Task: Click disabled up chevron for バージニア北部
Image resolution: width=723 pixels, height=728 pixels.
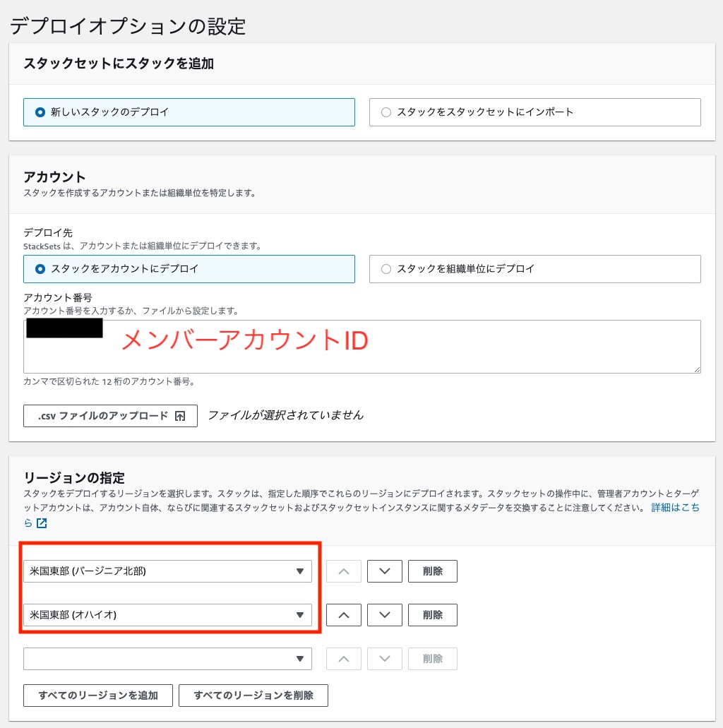Action: tap(344, 571)
